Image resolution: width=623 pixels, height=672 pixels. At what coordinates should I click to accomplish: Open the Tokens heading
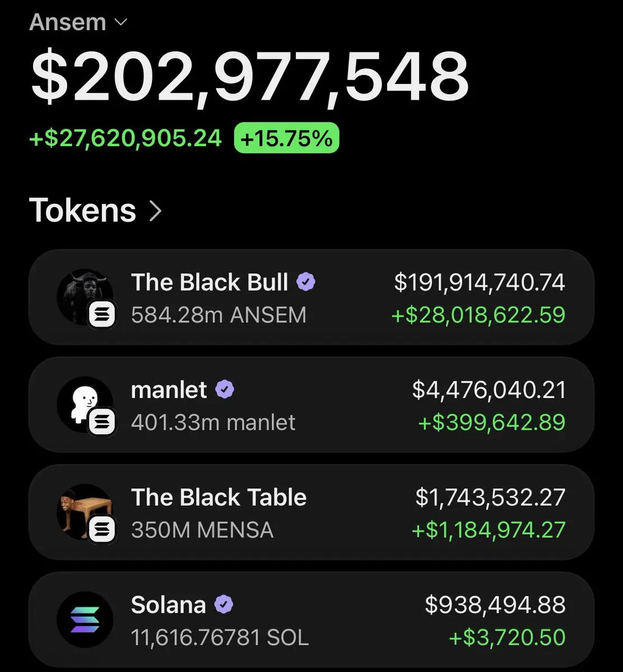[83, 211]
